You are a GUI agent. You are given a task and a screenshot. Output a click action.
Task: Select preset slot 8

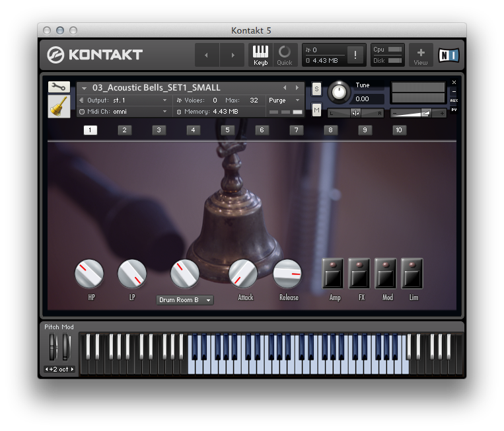pyautogui.click(x=330, y=130)
